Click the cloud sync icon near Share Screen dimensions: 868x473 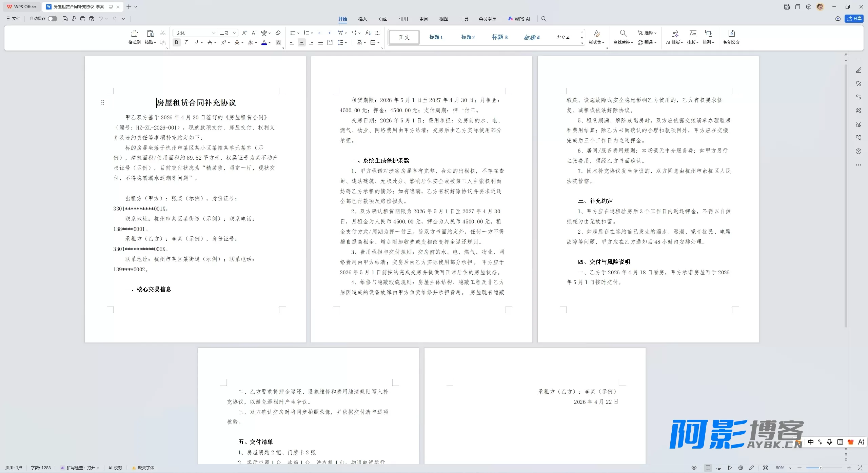point(838,19)
